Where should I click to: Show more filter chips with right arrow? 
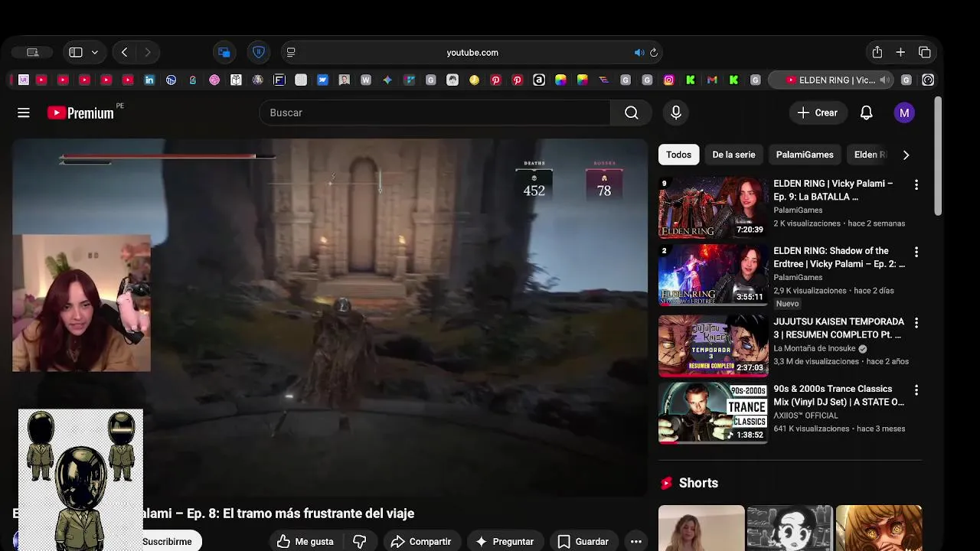906,155
